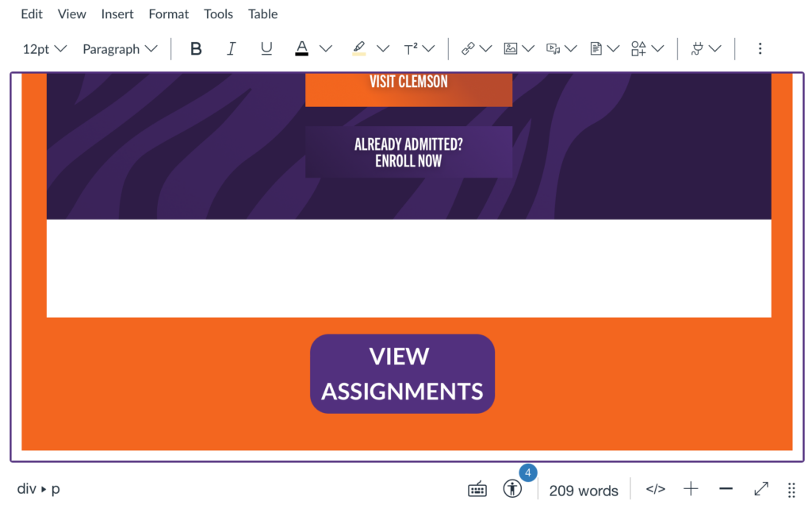Viewport: 812px width, 512px height.
Task: Expand text color options arrow
Action: point(326,48)
